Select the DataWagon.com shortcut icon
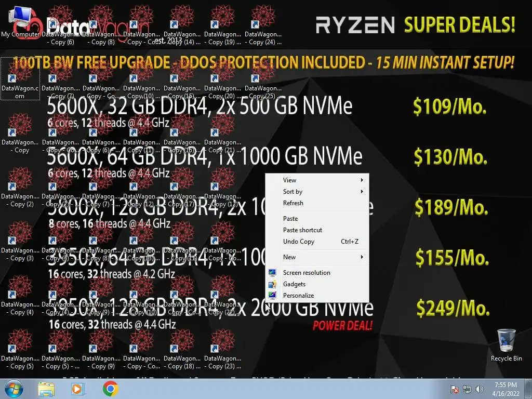The height and width of the screenshot is (399, 532). click(x=20, y=79)
